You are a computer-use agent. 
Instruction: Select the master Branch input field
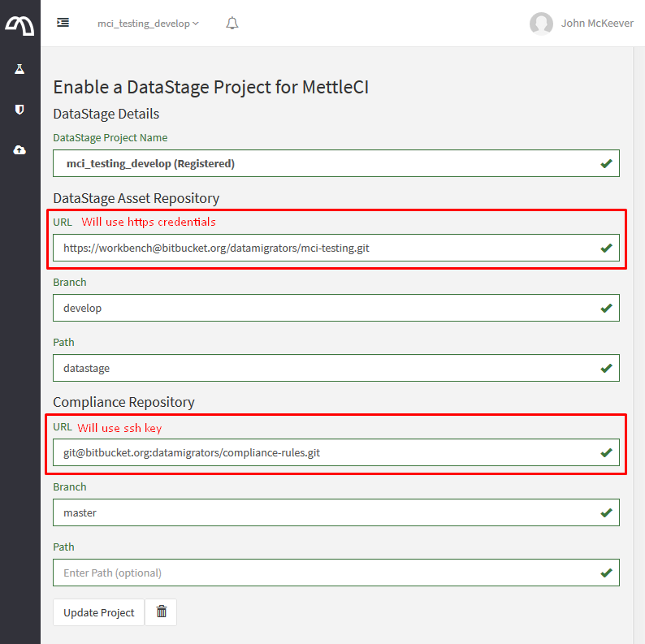point(325,512)
